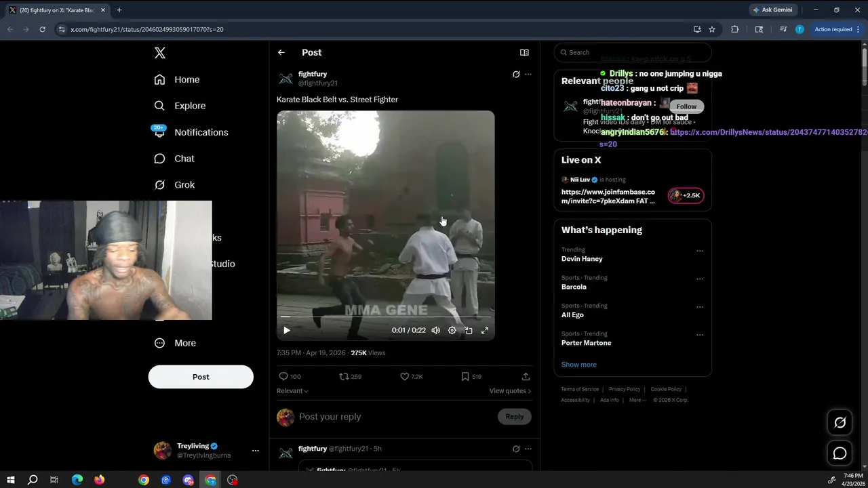
Task: Open Treyliving account menu dots
Action: [x=255, y=451]
